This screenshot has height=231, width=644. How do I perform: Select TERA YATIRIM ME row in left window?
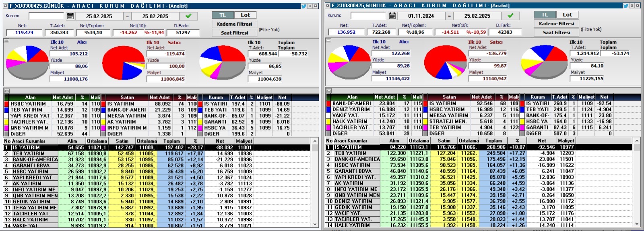[x=158, y=208]
